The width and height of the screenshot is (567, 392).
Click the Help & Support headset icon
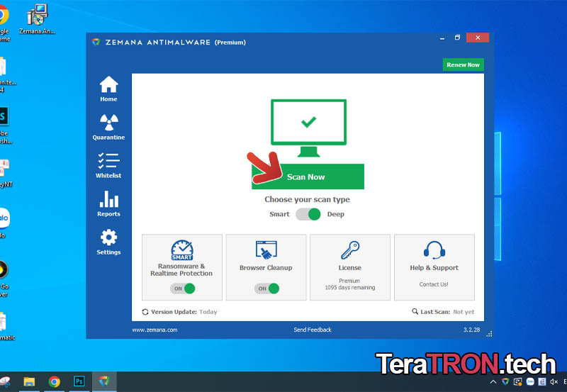click(x=434, y=250)
